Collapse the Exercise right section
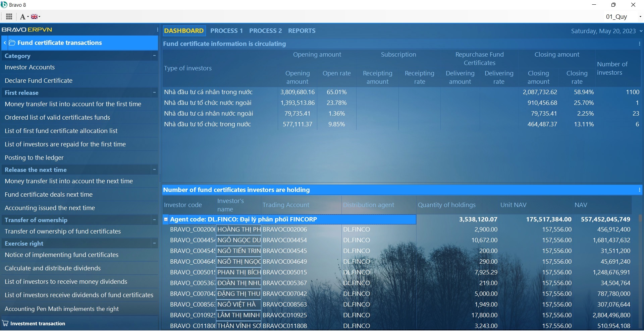The width and height of the screenshot is (644, 331). click(x=154, y=243)
